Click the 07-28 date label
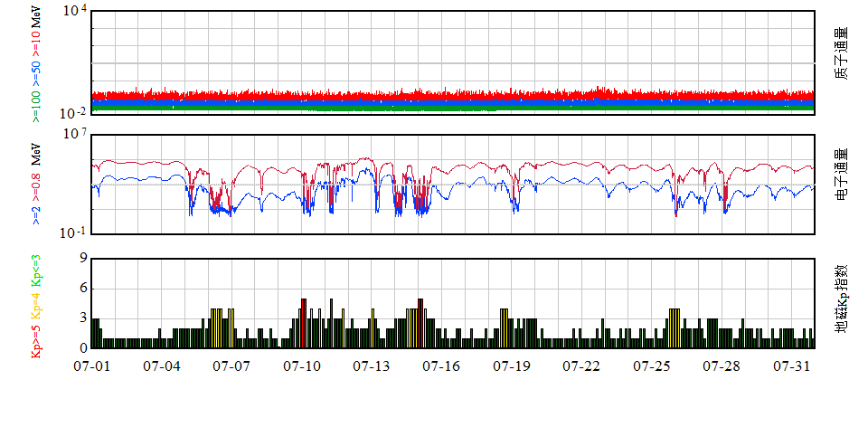 (x=721, y=366)
